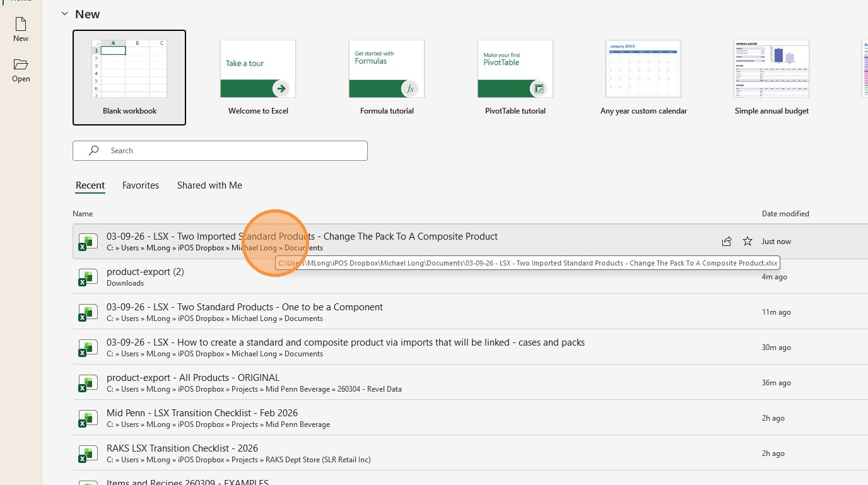Choose the Formula tutorial template

pyautogui.click(x=387, y=78)
